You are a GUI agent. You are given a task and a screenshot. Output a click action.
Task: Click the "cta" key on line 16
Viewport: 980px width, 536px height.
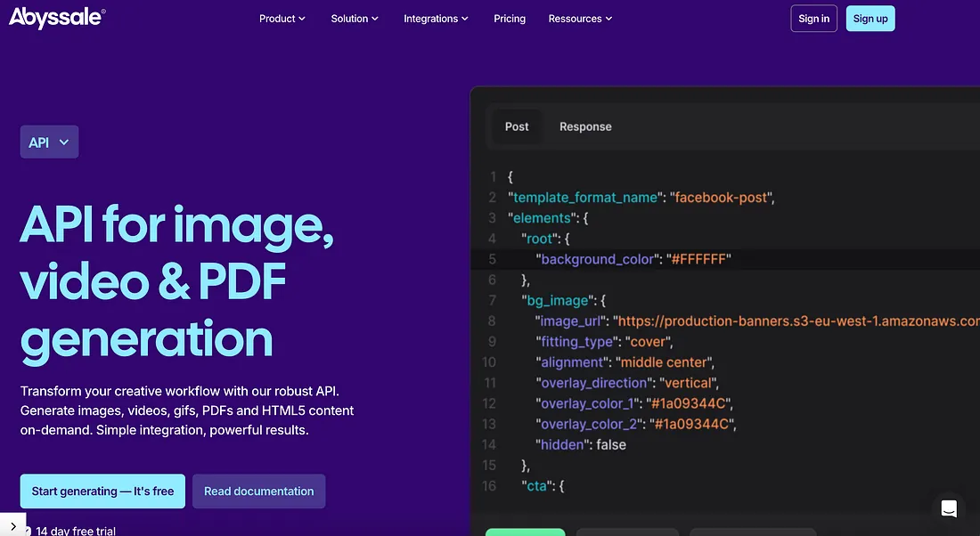coord(536,486)
